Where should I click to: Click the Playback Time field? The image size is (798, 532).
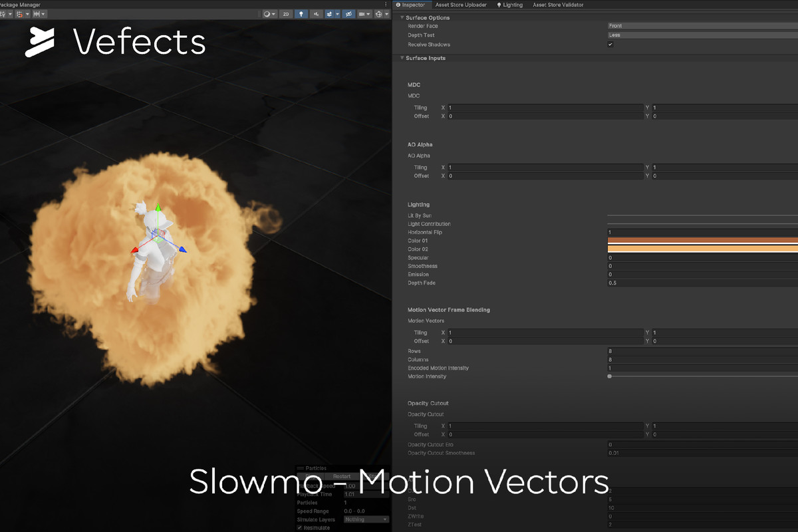(366, 494)
